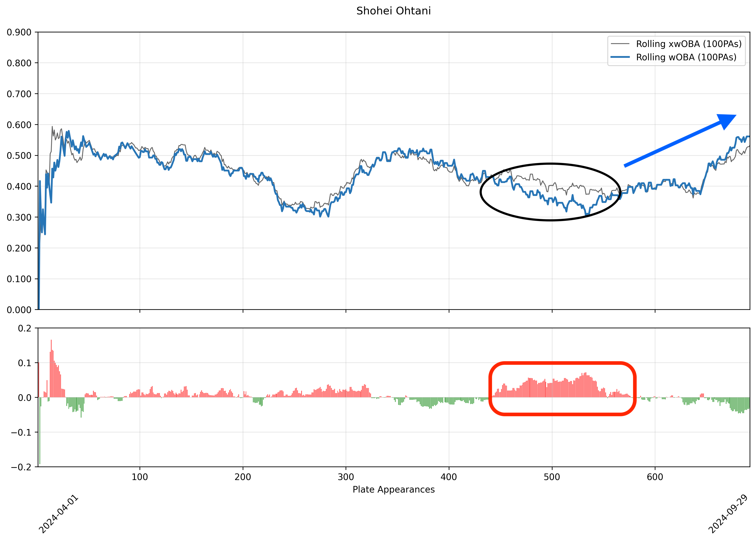Click the "0.600" y-axis tick label
Screen dimensions: 756x541
pos(19,125)
